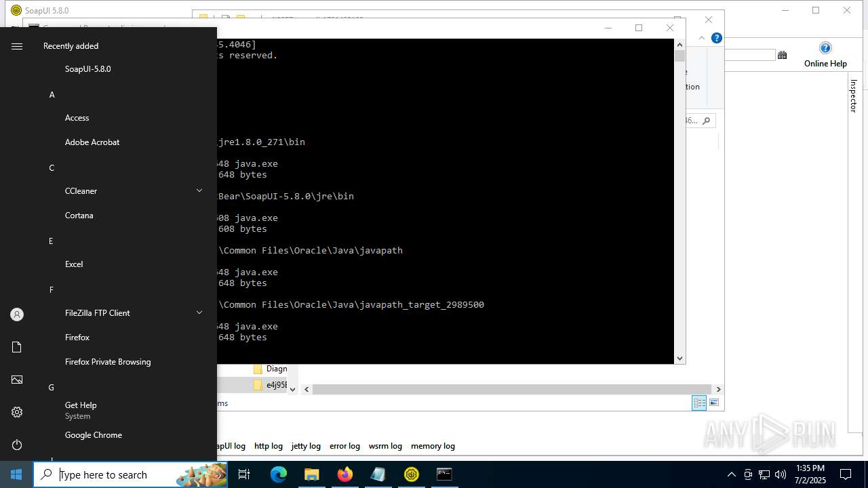
Task: Click the Windows Start button
Action: click(16, 474)
